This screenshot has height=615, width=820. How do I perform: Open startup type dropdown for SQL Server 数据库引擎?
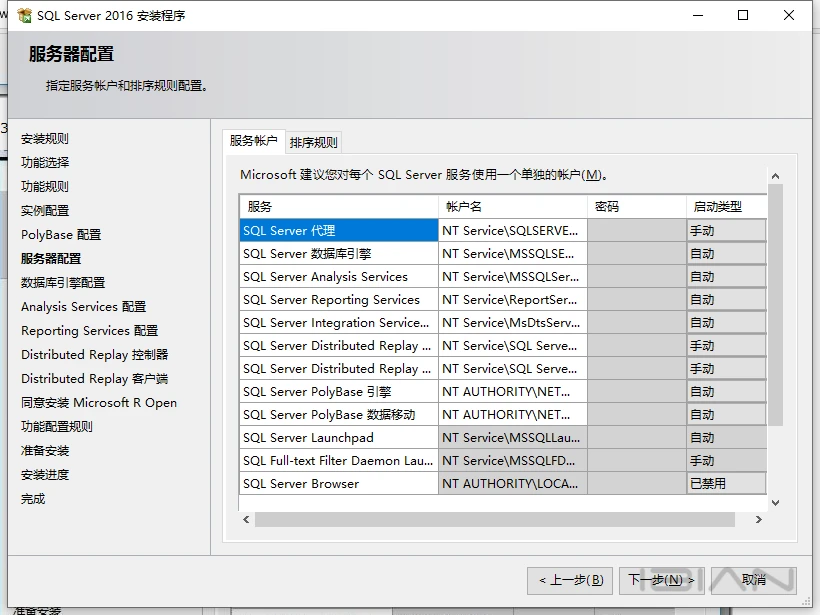click(726, 254)
